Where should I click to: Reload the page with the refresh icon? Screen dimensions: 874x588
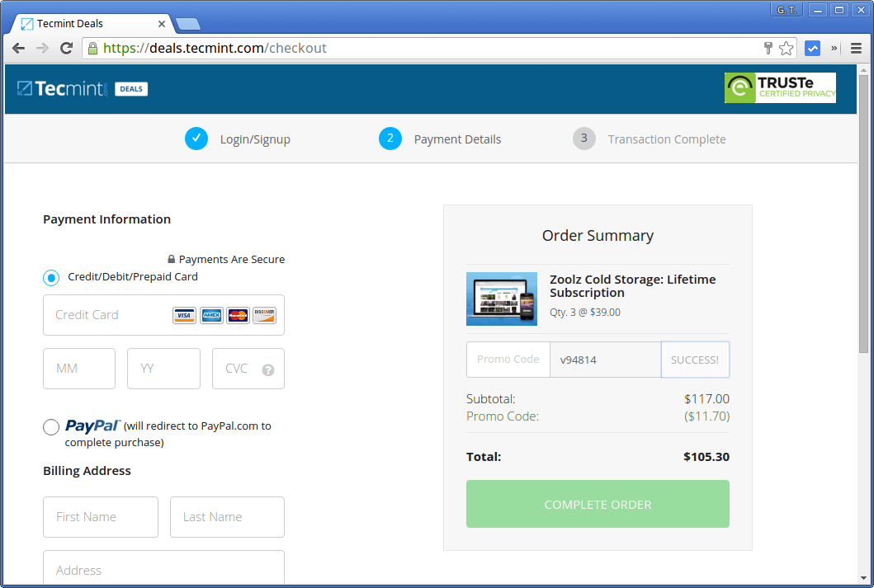point(66,48)
